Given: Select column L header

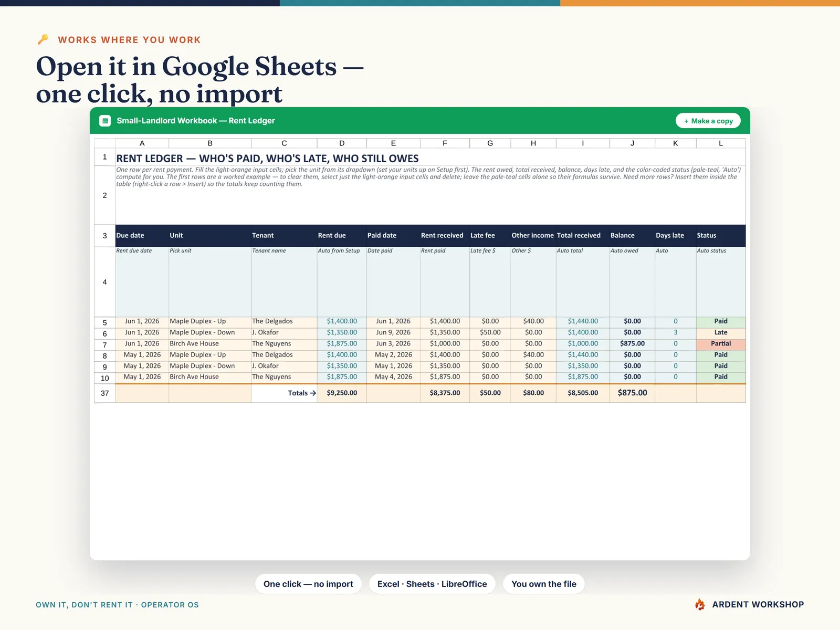Looking at the screenshot, I should tap(721, 143).
